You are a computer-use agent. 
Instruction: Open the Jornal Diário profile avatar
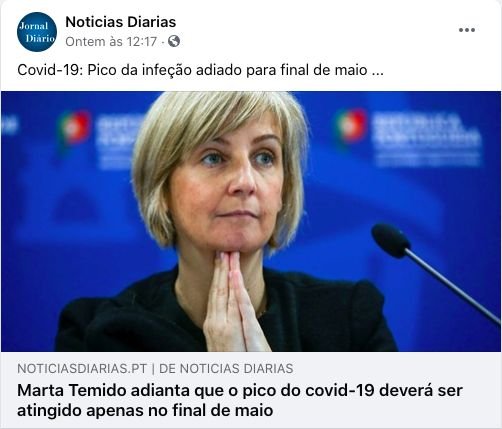(37, 32)
